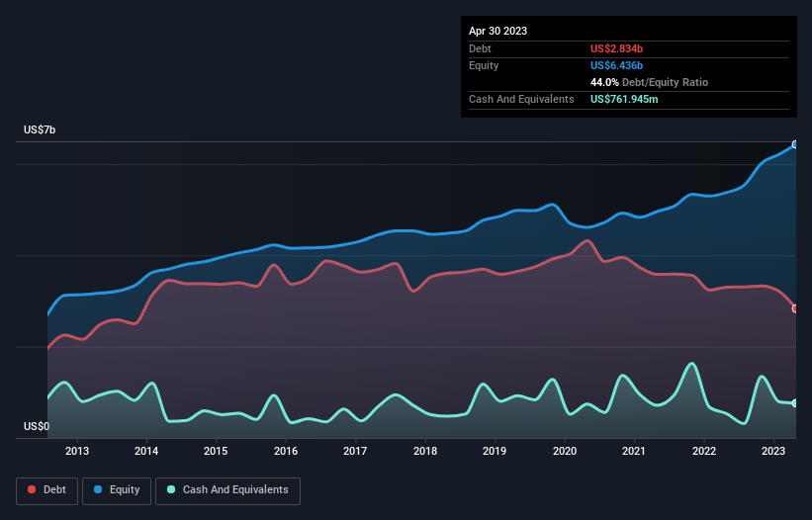Select the teal Cash endpoint marker
Viewport: 812px width, 520px height.
pyautogui.click(x=795, y=403)
